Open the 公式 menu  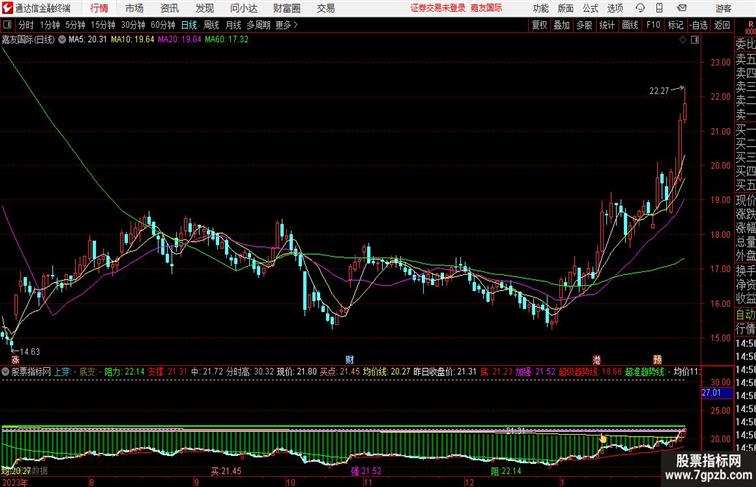tap(590, 8)
